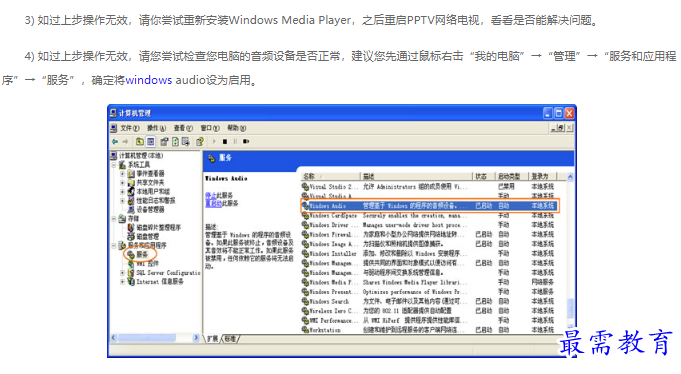Click the 事件查看器 tree icon

point(131,174)
